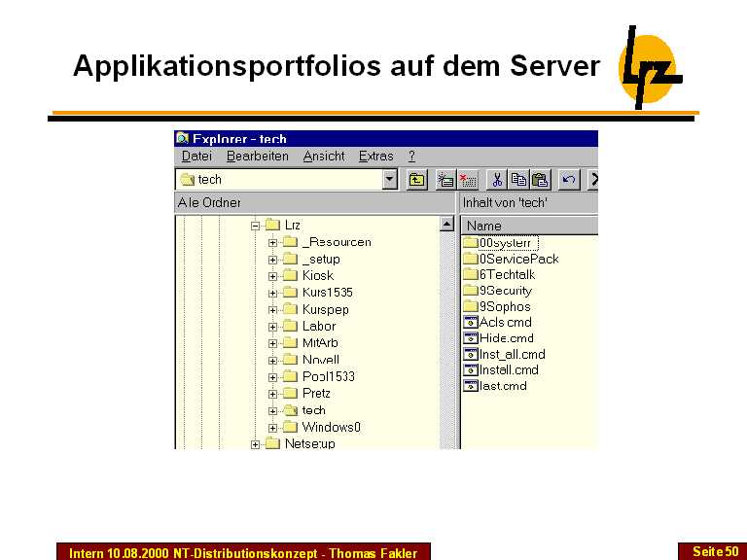Click the disconnect network drive icon
This screenshot has width=747, height=560.
pyautogui.click(x=468, y=180)
